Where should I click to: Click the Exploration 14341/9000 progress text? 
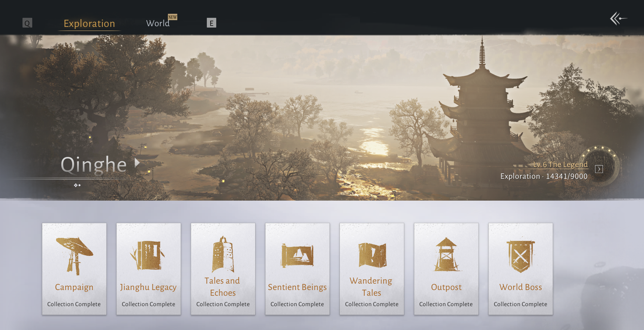(544, 176)
